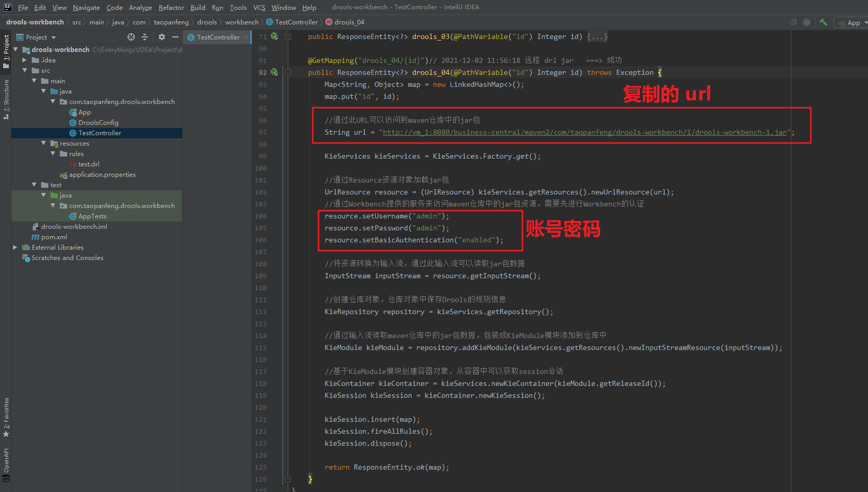Open the Tools menu
Image resolution: width=868 pixels, height=492 pixels.
click(x=238, y=7)
